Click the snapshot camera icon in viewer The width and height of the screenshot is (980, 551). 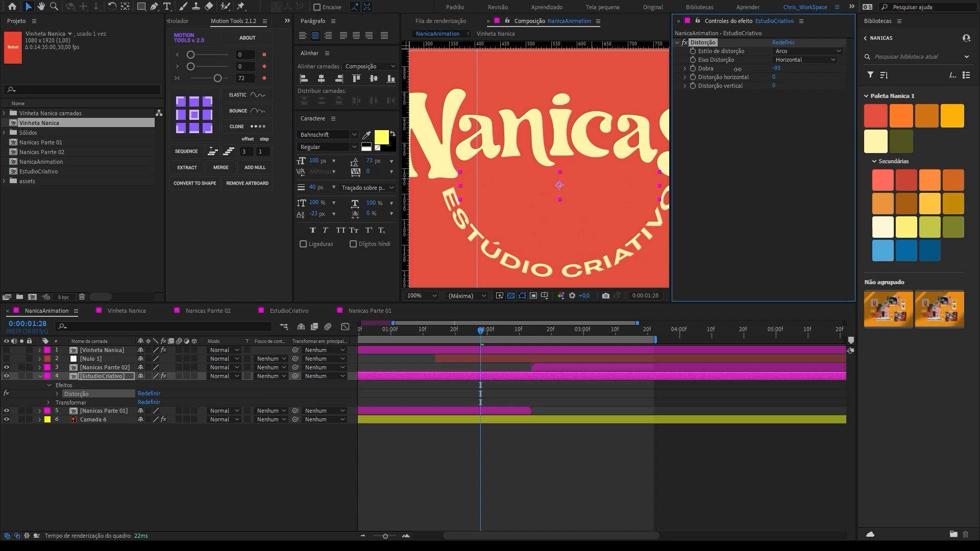point(605,296)
